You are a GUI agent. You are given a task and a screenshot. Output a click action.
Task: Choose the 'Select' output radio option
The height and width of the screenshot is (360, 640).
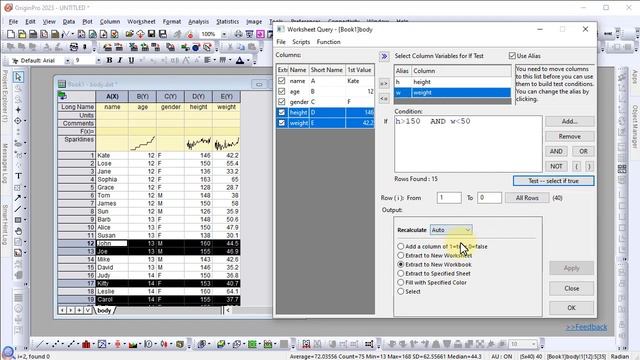(401, 291)
